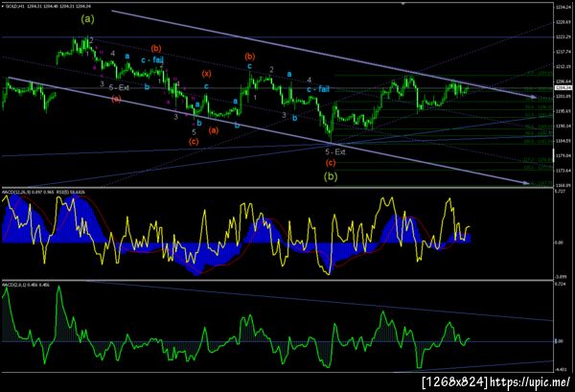Image resolution: width=575 pixels, height=392 pixels.
Task: Click the chart shift triangle marker
Action: 403,4
